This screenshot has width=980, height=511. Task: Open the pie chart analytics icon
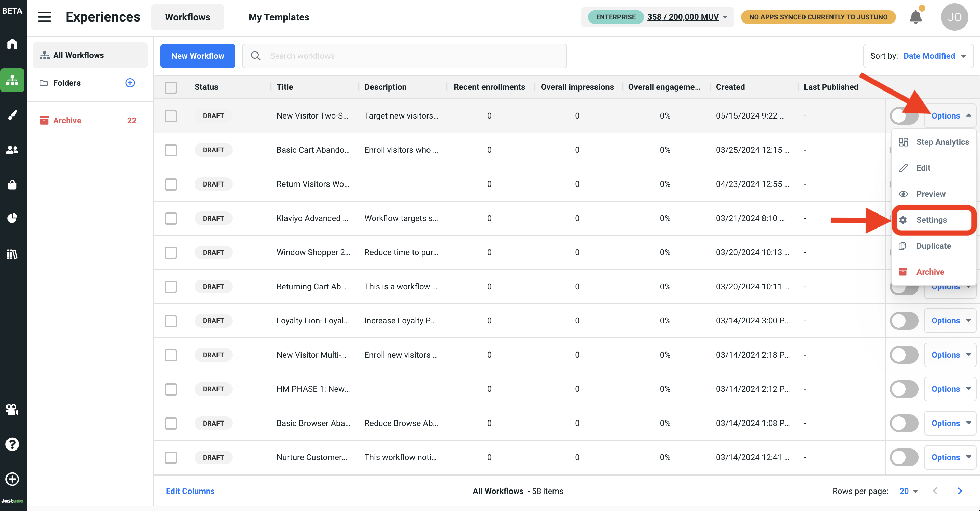[12, 218]
